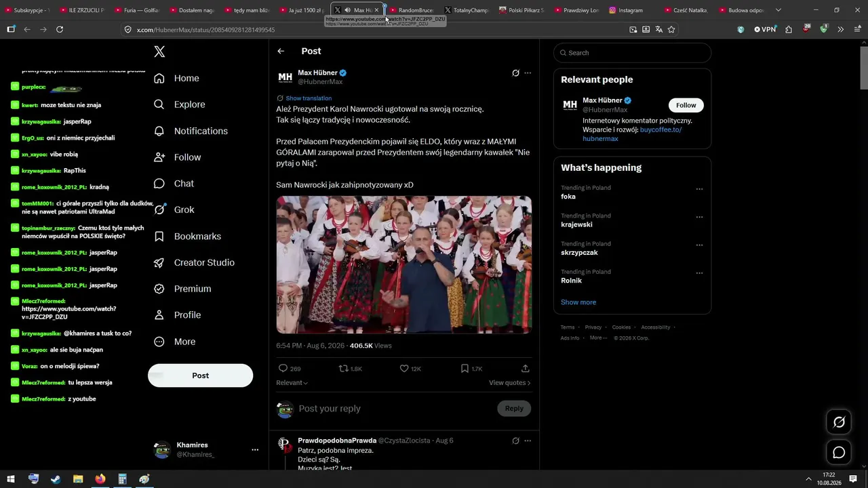The width and height of the screenshot is (868, 488).
Task: Click the Search box on X
Action: [632, 53]
